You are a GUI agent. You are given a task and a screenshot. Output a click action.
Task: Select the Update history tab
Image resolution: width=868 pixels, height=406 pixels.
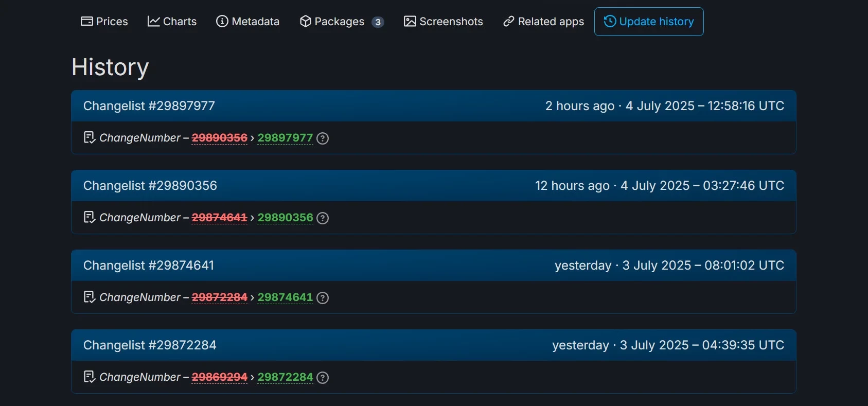[649, 22]
